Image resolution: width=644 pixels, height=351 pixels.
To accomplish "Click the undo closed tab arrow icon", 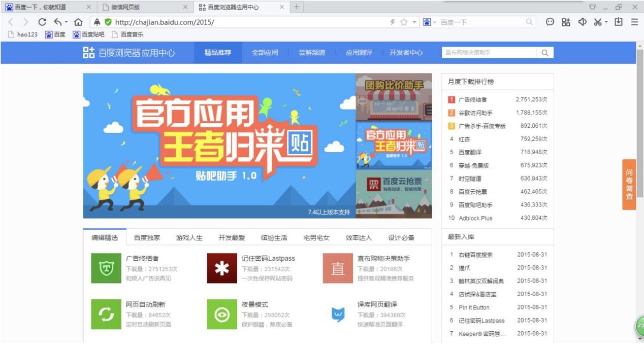I will 57,22.
